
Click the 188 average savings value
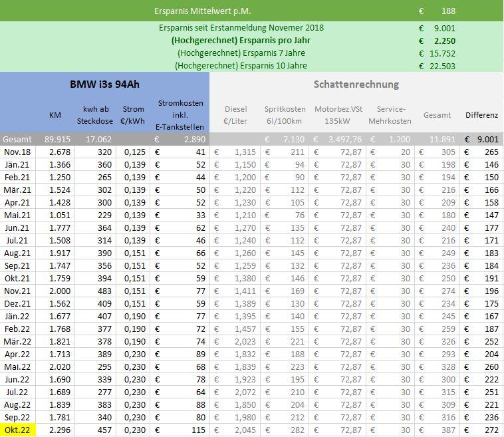pos(448,11)
